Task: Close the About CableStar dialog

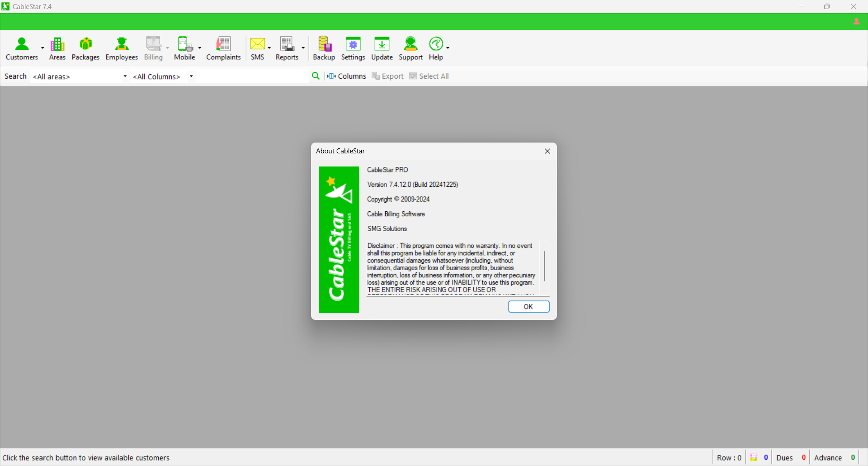Action: click(547, 151)
